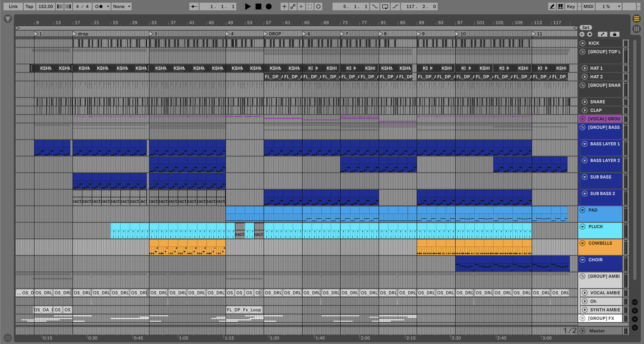Click the Tap tempo button
The height and width of the screenshot is (344, 644).
click(29, 6)
